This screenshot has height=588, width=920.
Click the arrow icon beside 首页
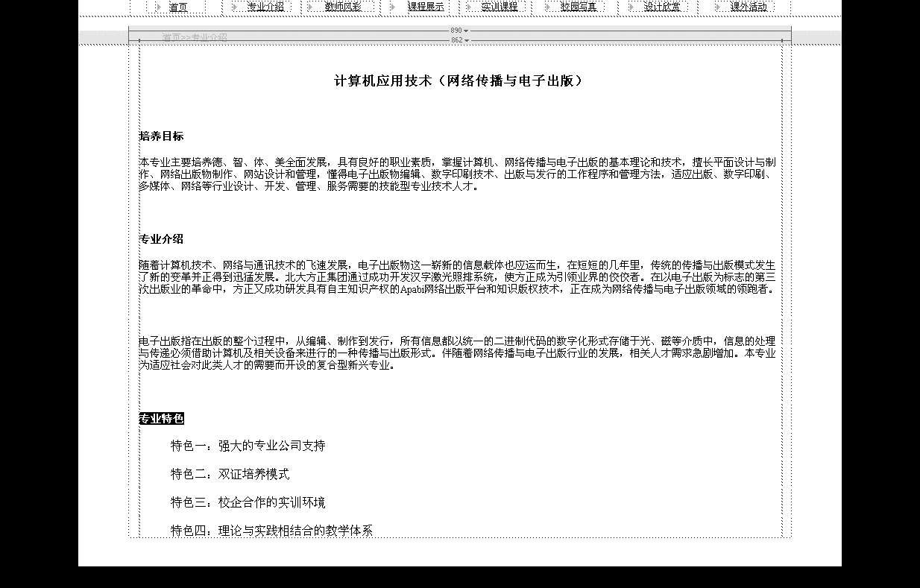[x=158, y=7]
